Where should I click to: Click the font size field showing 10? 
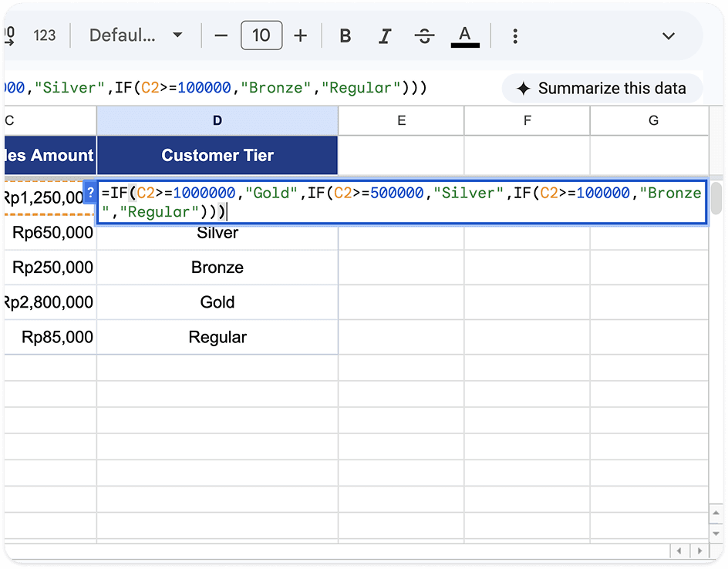pyautogui.click(x=261, y=35)
